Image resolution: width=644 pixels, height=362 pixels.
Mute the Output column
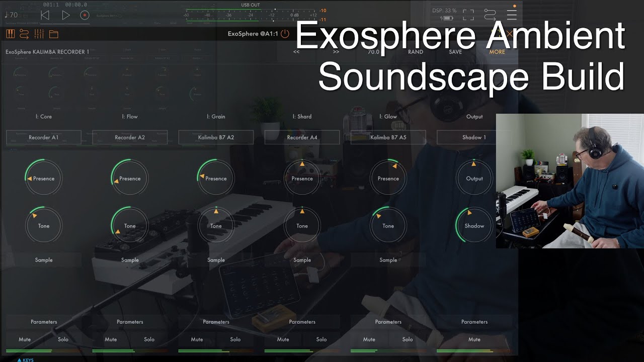coord(474,339)
